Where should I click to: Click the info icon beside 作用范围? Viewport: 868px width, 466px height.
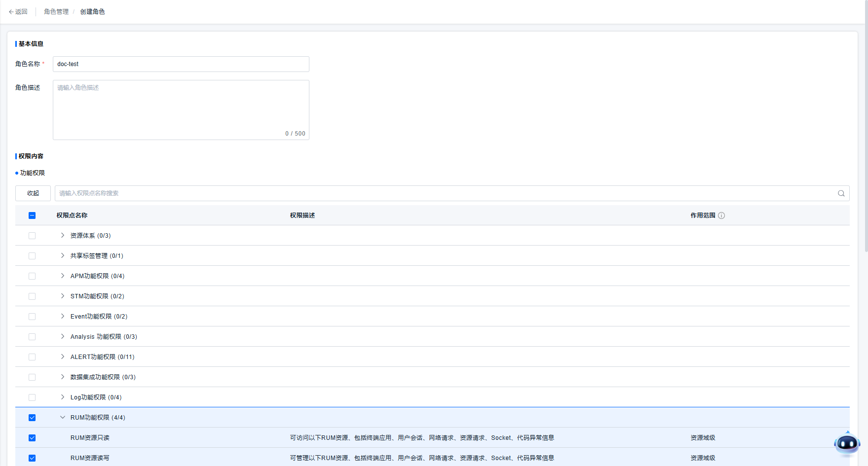721,215
